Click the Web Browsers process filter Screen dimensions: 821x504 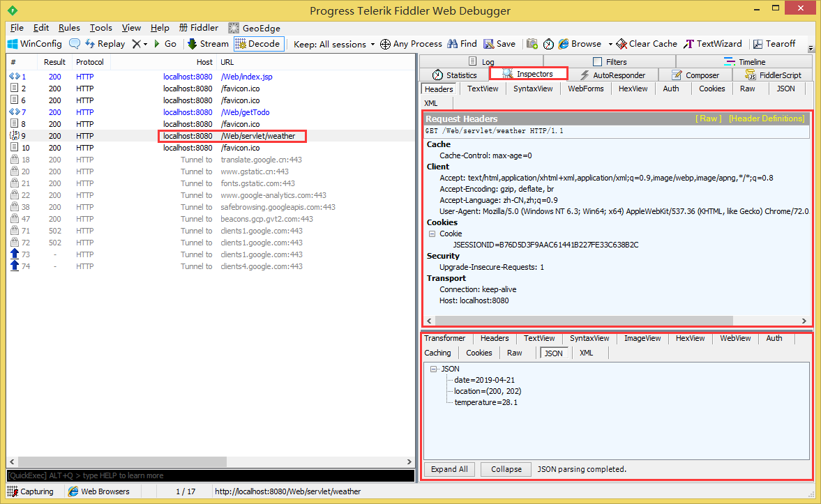[99, 491]
